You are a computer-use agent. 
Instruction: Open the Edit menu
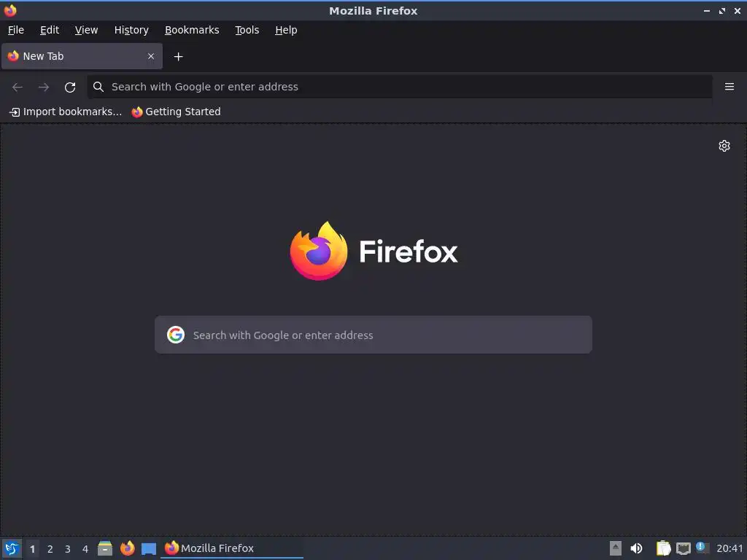tap(50, 30)
